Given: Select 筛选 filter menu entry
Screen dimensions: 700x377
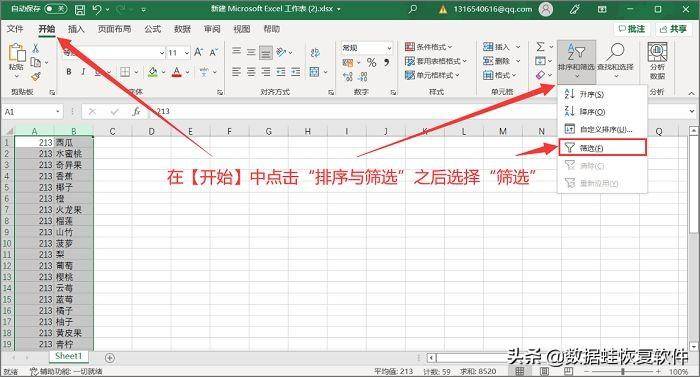Looking at the screenshot, I should (602, 148).
